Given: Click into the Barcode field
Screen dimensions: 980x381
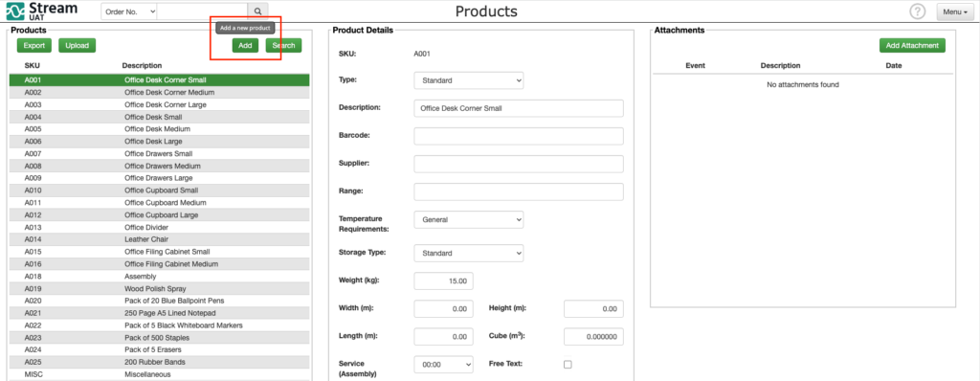Looking at the screenshot, I should 519,136.
